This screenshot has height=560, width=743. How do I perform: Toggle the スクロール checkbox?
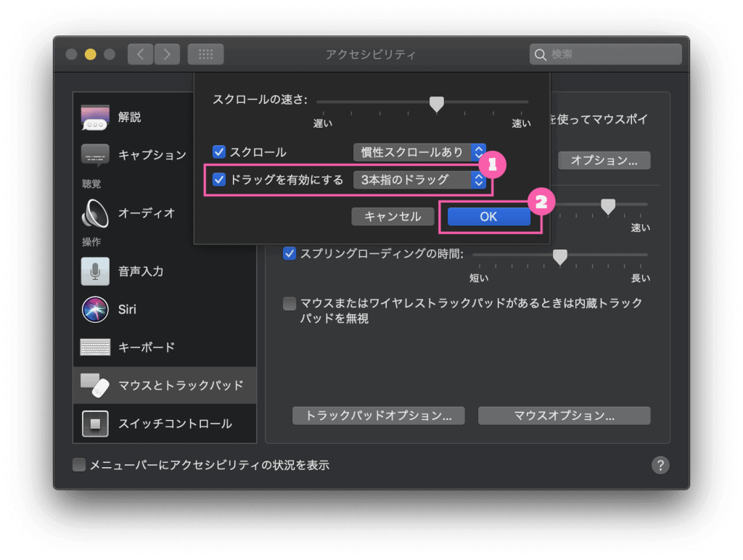tap(219, 152)
